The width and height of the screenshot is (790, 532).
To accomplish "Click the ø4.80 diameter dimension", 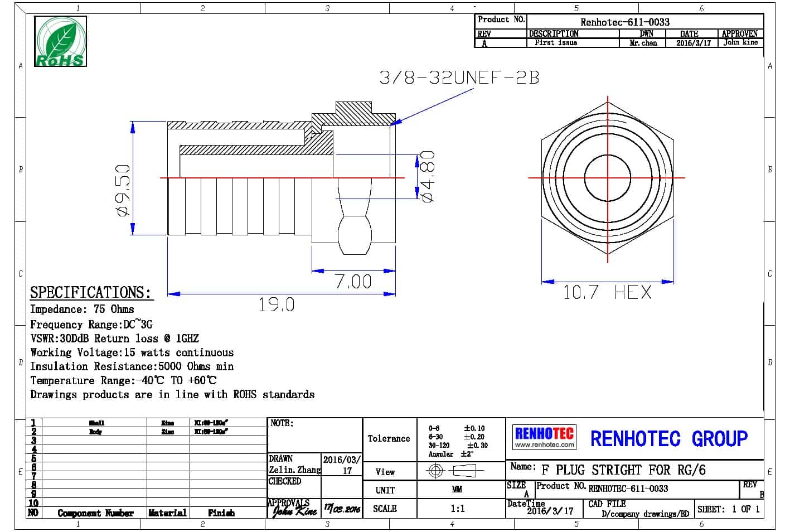I will [428, 176].
